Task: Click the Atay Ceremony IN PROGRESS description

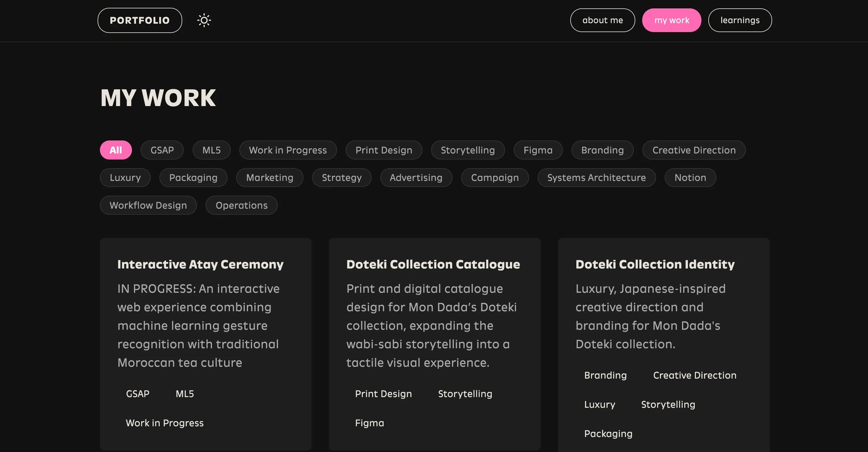Action: [x=199, y=325]
